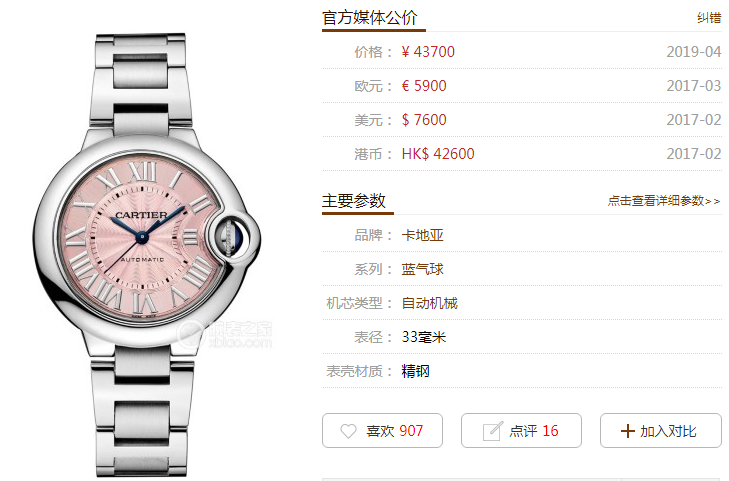Viewport: 729px width, 481px height.
Task: Add watch via 加入对比 button
Action: click(x=660, y=431)
